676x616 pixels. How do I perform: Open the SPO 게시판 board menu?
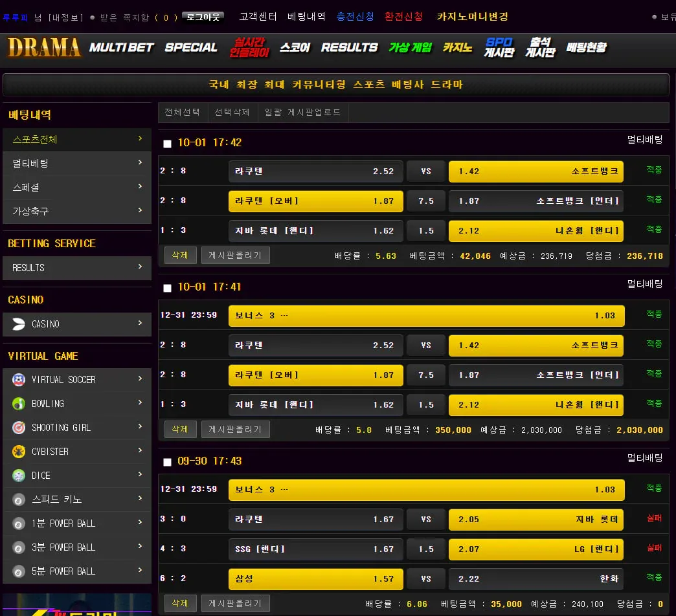coord(499,47)
